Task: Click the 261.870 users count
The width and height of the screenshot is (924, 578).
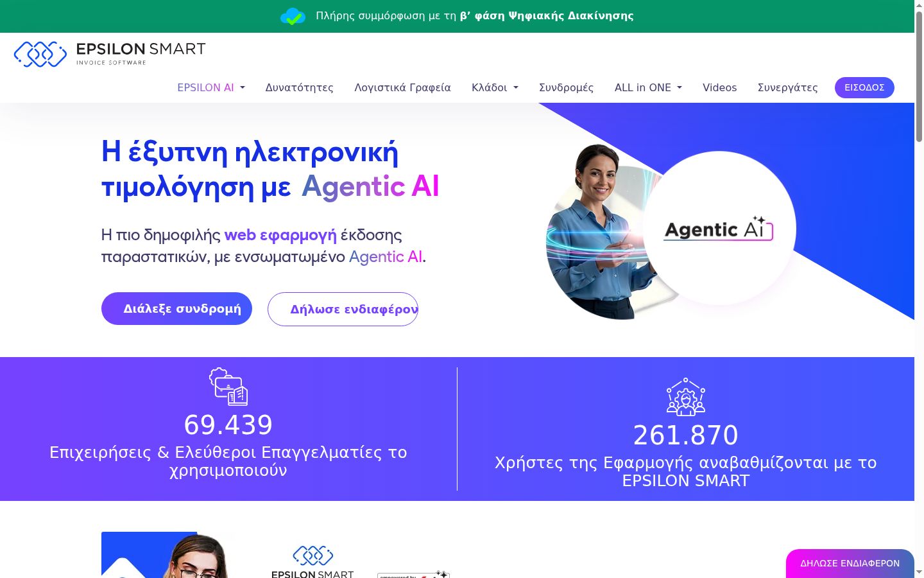Action: (686, 435)
